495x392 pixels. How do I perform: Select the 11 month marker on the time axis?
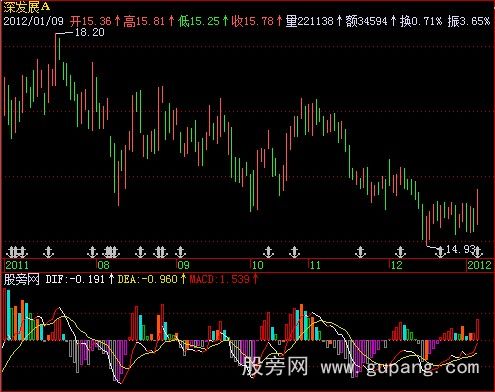[315, 265]
